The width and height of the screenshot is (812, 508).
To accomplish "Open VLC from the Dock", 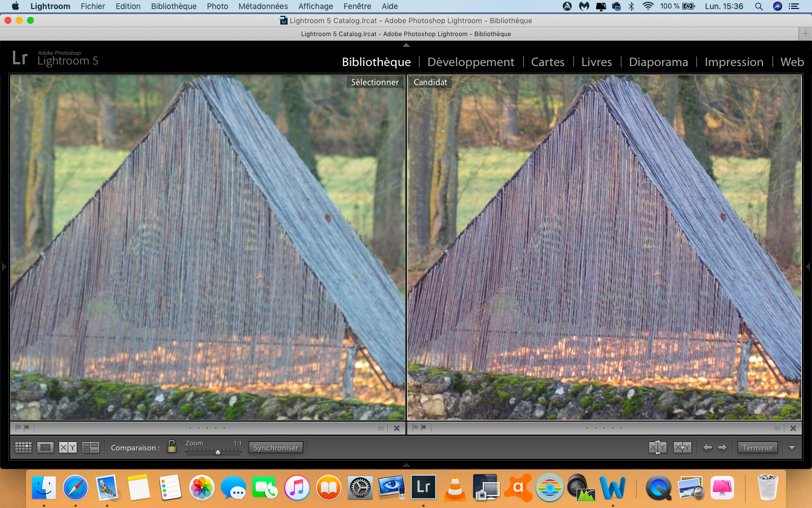I will click(454, 488).
